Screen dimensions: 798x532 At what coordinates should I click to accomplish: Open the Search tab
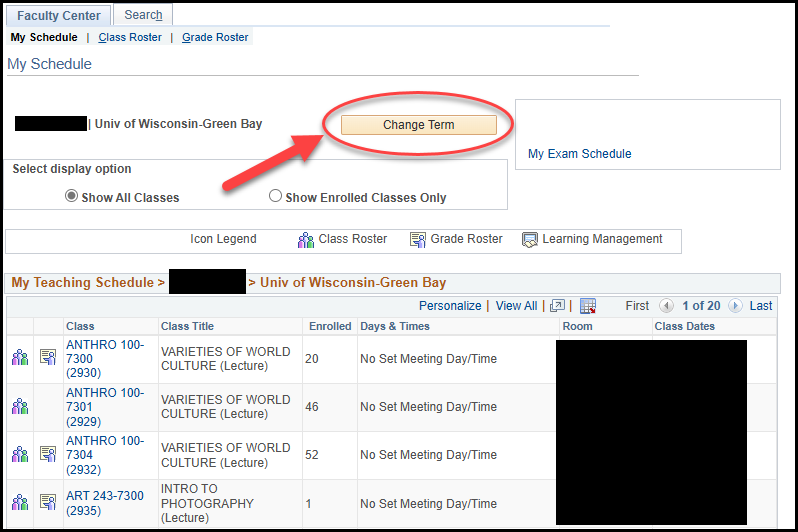[143, 15]
